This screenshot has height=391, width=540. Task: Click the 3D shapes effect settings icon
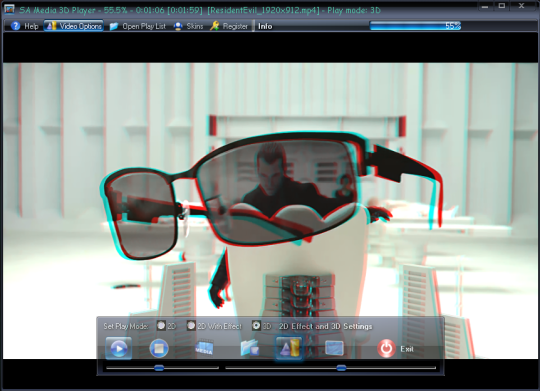(289, 348)
